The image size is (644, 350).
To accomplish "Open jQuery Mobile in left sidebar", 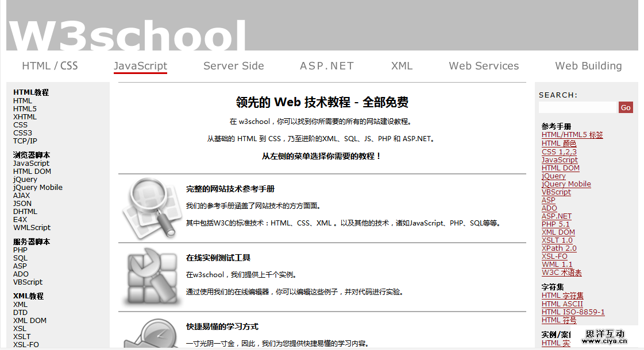I will 38,188.
